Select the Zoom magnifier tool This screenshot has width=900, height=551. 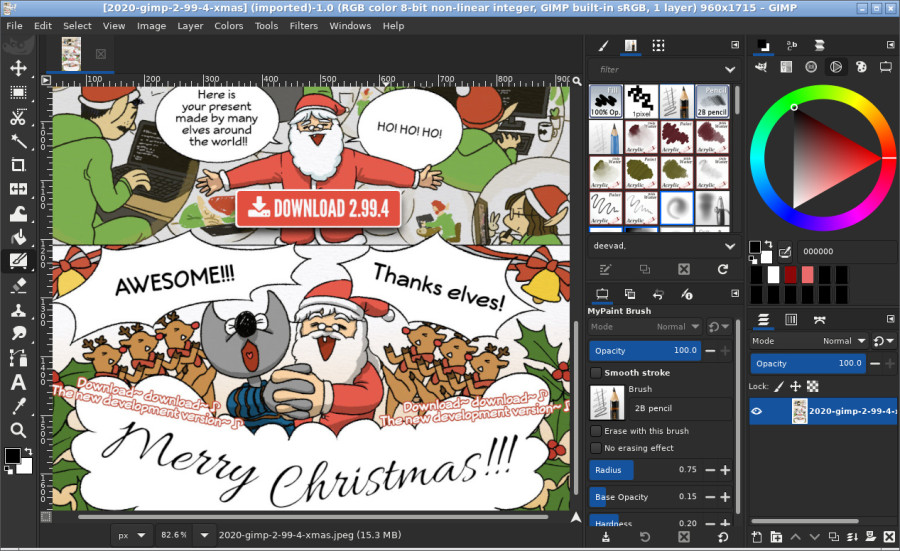pyautogui.click(x=18, y=430)
